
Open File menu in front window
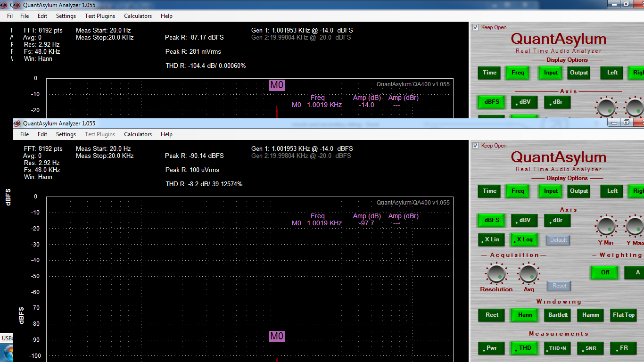[25, 134]
